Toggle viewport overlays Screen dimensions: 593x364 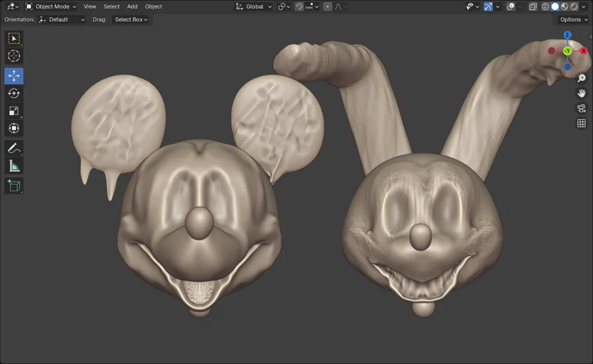[511, 7]
